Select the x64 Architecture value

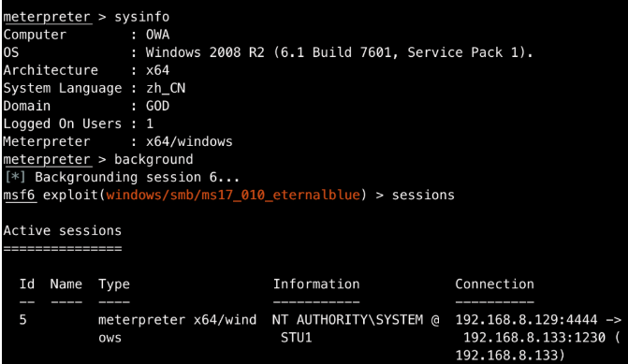[158, 70]
